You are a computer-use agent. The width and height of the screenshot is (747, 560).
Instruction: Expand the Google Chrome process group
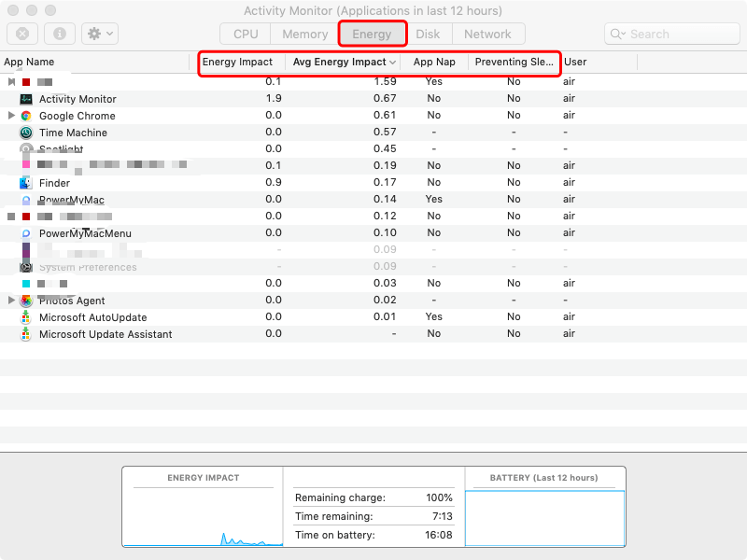[11, 116]
